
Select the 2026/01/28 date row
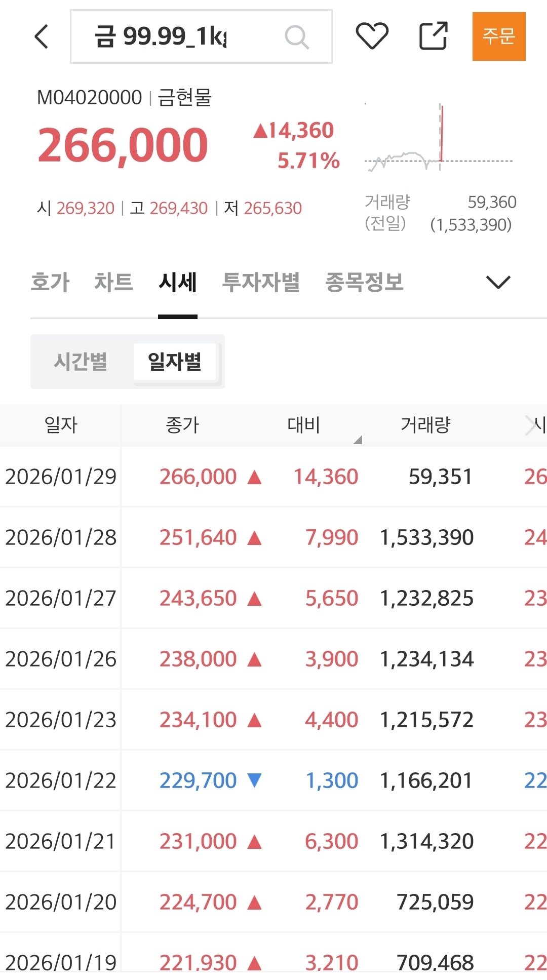tap(61, 537)
